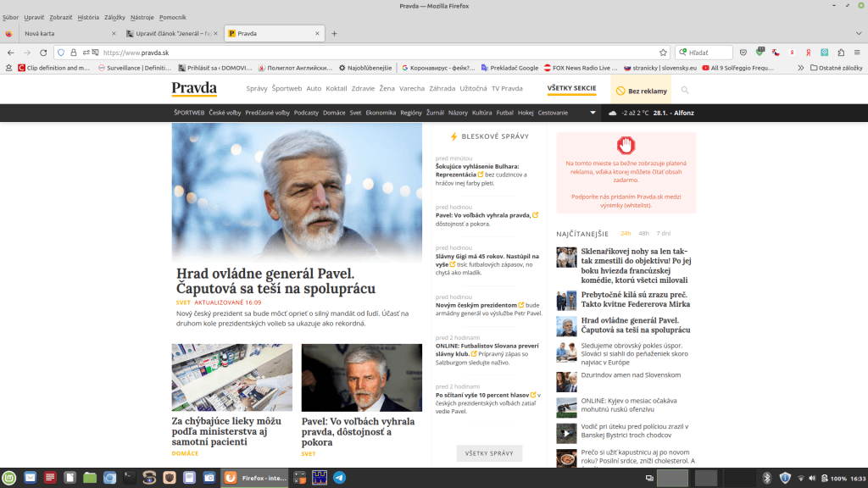The height and width of the screenshot is (488, 868).
Task: Expand Ostatné záložky bookmarks folder
Action: (836, 68)
